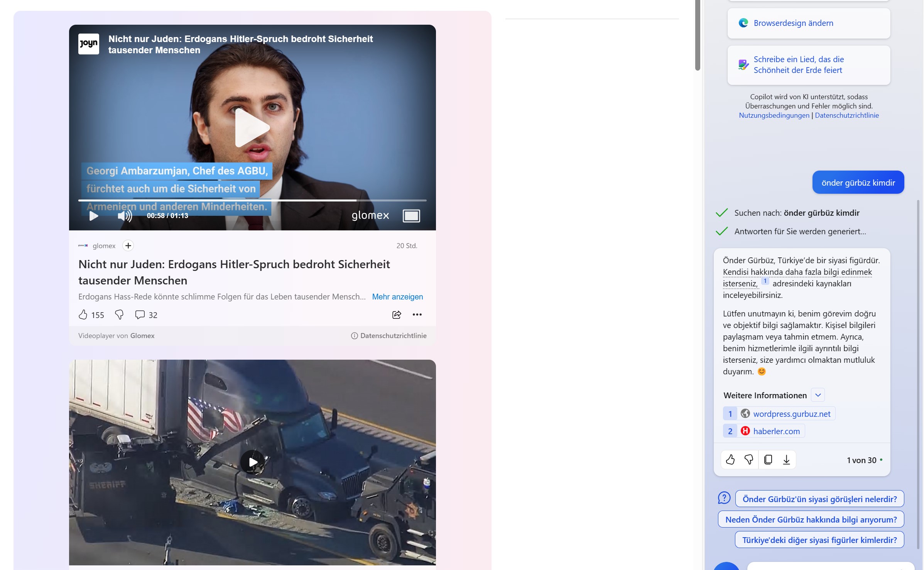
Task: Open the Nutzungsbedingungen link in Copilot
Action: (774, 115)
